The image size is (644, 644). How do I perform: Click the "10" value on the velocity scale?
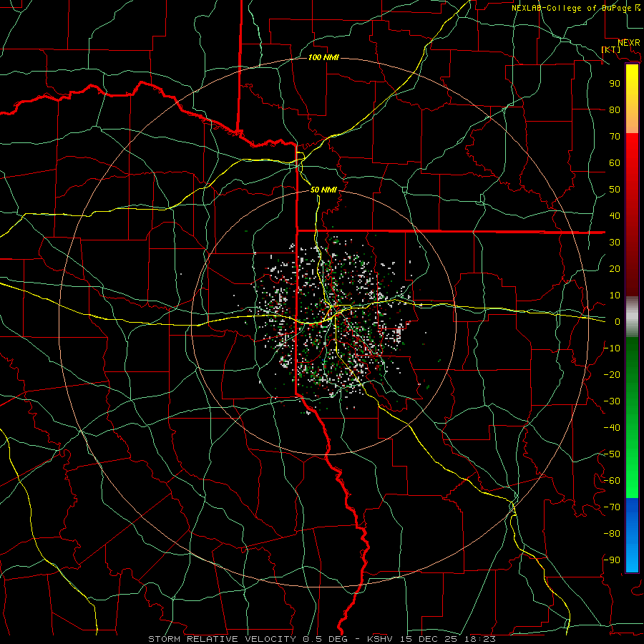pyautogui.click(x=615, y=296)
